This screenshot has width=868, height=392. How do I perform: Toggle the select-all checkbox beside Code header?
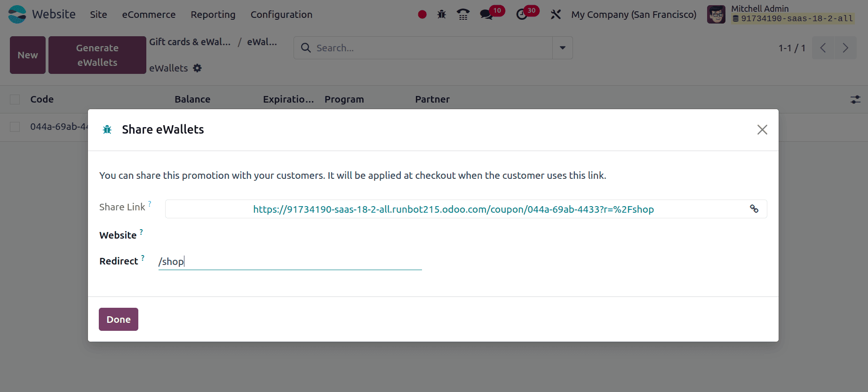pyautogui.click(x=15, y=99)
